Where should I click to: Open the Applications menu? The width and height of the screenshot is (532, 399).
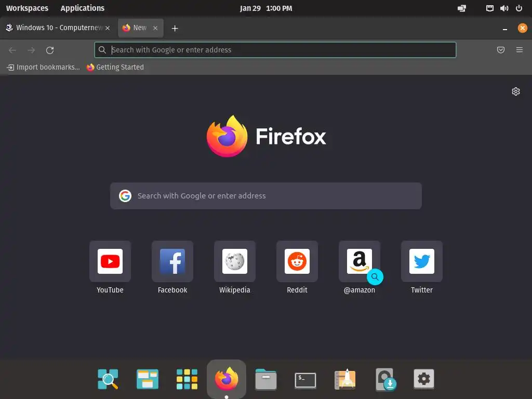click(83, 8)
